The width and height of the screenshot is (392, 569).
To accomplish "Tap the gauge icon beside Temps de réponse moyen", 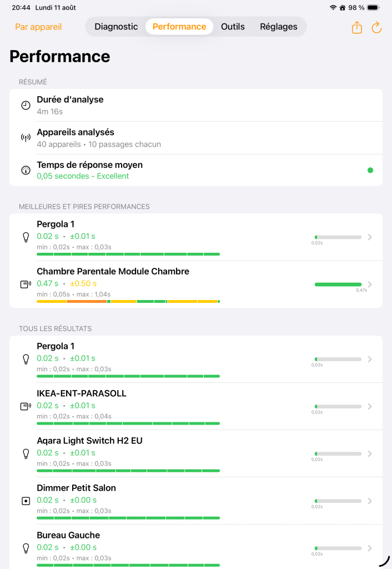I will tap(26, 170).
